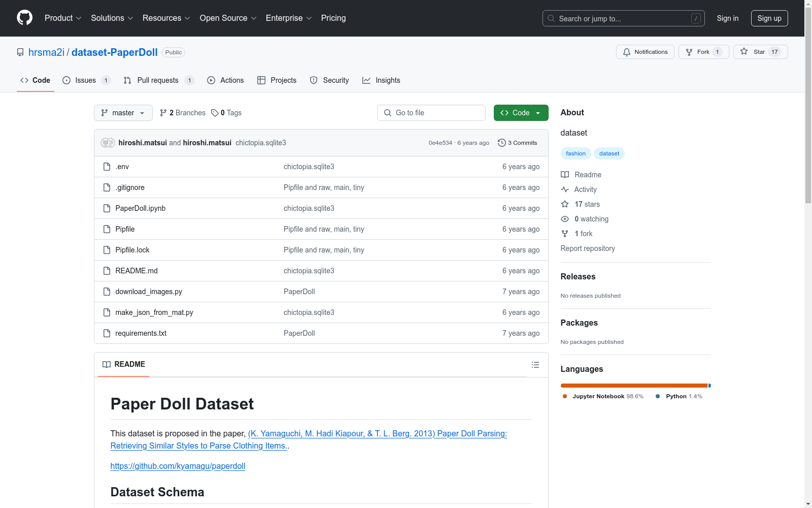Click the Pipfile.lock file icon

107,250
